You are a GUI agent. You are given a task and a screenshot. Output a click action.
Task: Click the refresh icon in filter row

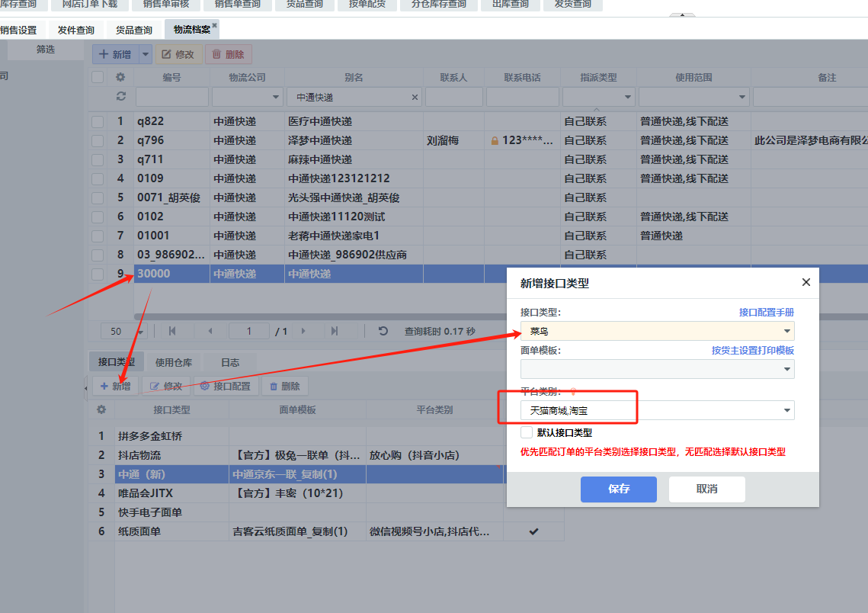pyautogui.click(x=120, y=97)
